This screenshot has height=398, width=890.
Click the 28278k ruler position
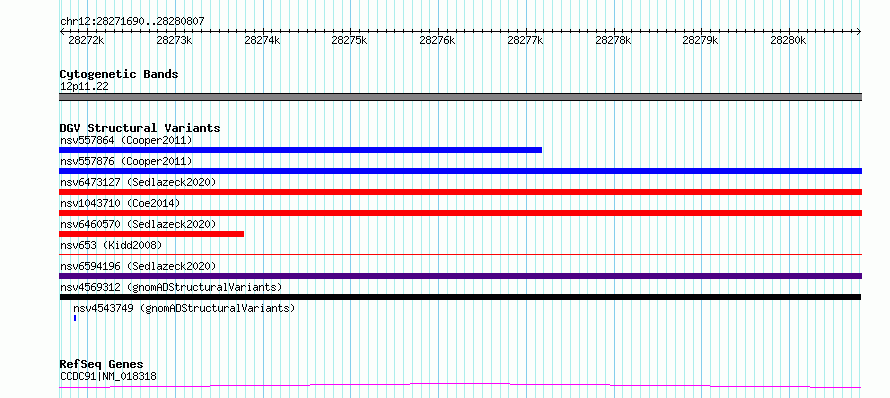613,40
